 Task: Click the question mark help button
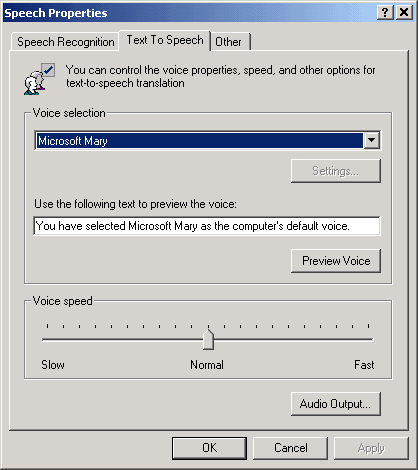point(385,13)
